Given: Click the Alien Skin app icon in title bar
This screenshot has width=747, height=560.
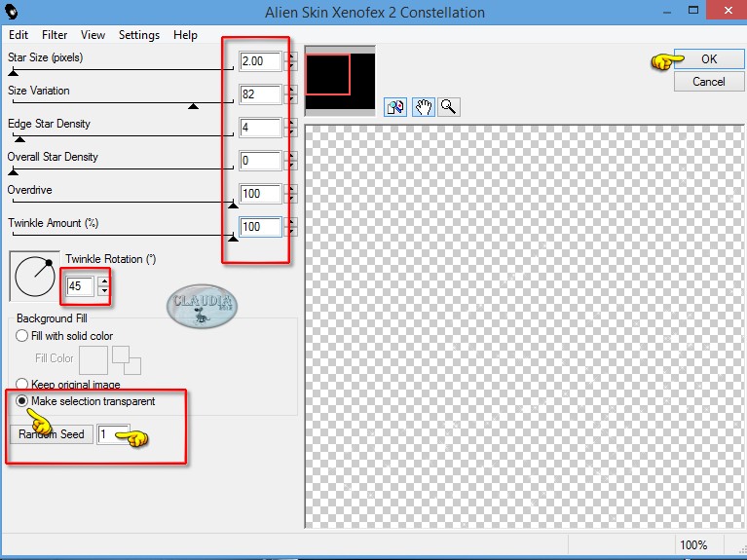Looking at the screenshot, I should (11, 11).
